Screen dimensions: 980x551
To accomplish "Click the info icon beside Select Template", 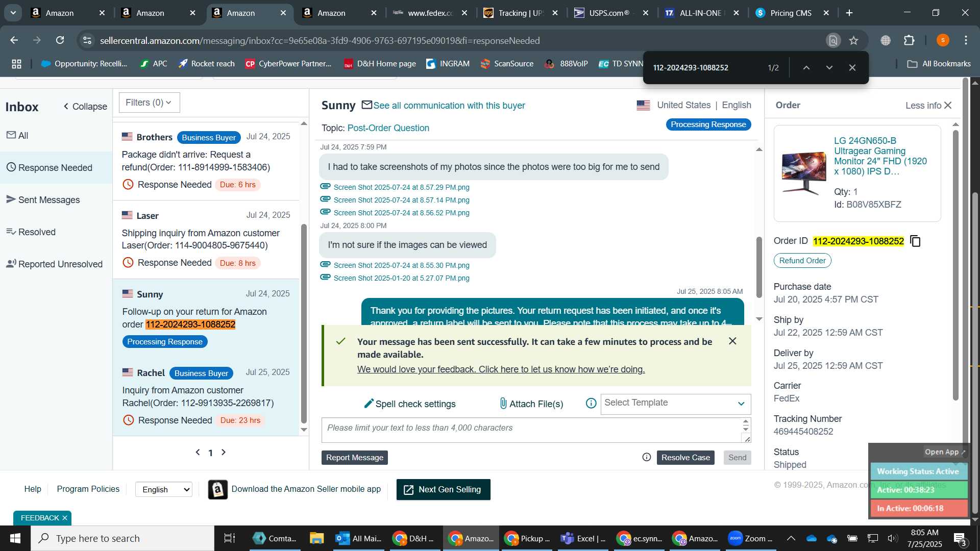I will pos(591,404).
